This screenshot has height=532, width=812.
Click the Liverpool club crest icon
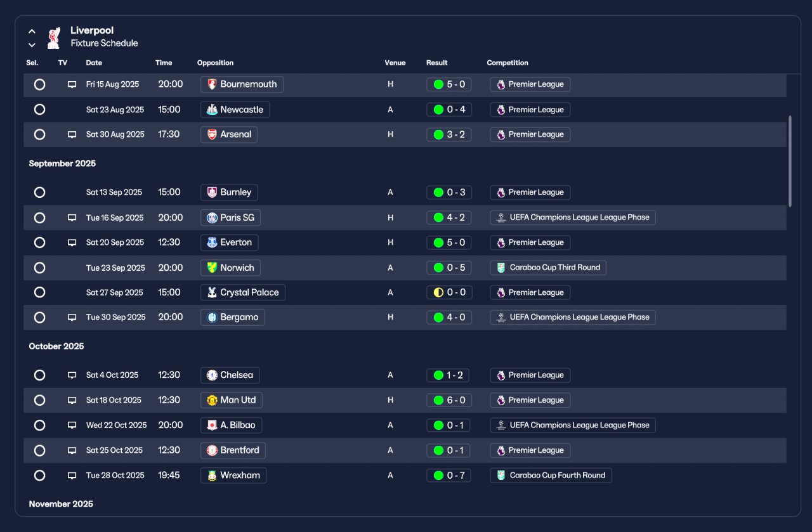coord(54,37)
